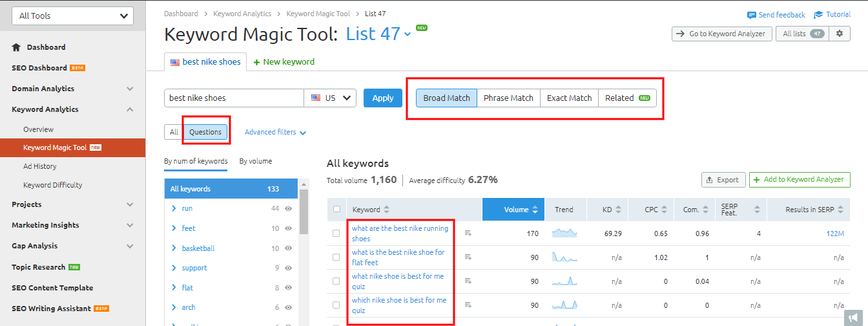Click the Export button

(x=723, y=180)
